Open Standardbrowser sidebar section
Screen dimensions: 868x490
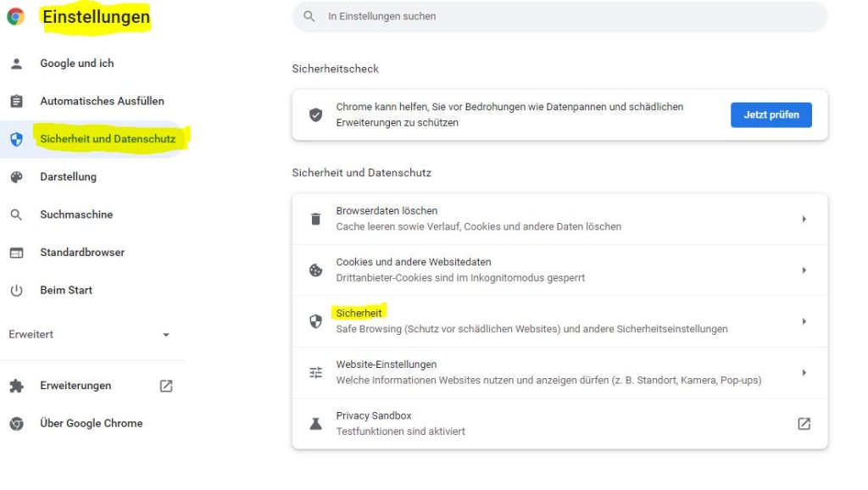[x=82, y=253]
